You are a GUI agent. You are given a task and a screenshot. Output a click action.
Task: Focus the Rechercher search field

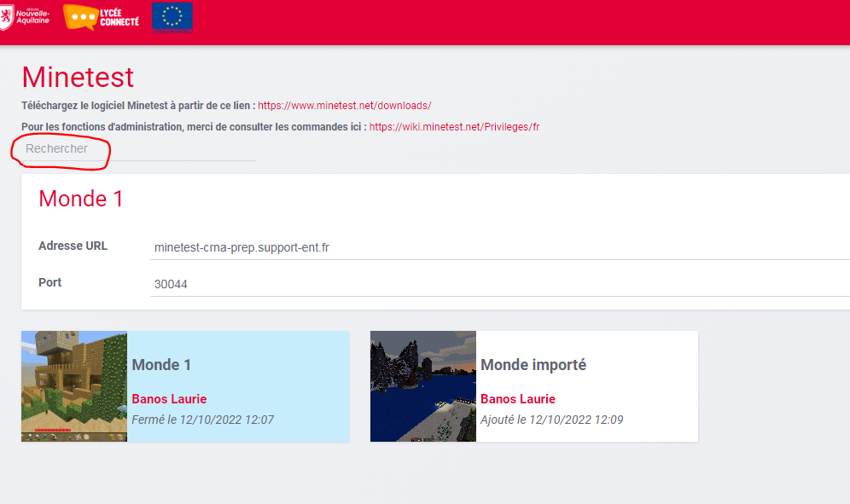(137, 148)
